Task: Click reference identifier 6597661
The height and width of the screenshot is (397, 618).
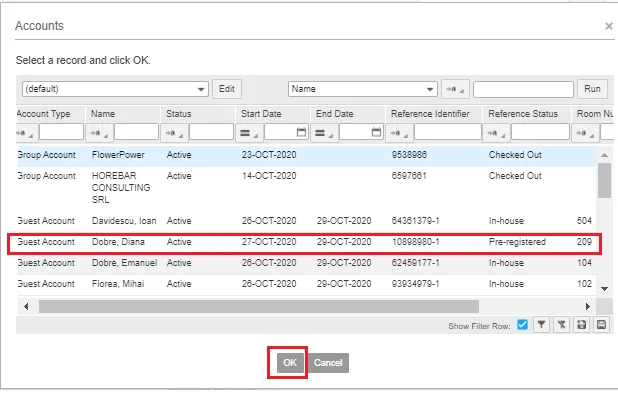Action: [x=409, y=176]
